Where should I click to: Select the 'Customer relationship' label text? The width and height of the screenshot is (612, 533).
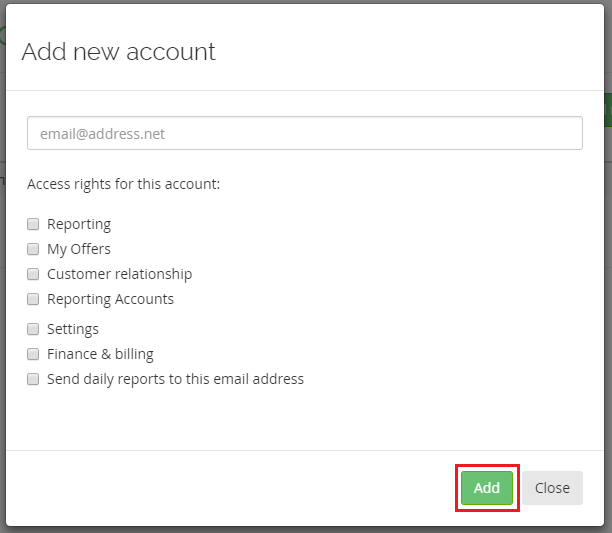click(119, 274)
